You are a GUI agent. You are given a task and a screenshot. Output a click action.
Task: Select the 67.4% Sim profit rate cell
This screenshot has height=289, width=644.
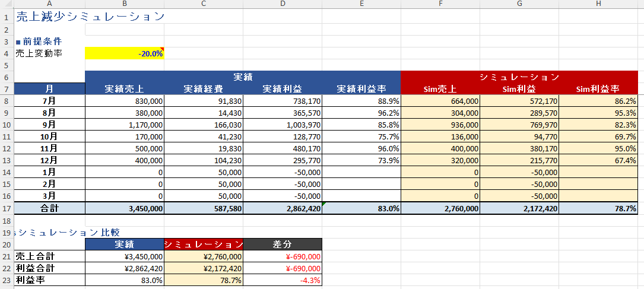pyautogui.click(x=598, y=160)
